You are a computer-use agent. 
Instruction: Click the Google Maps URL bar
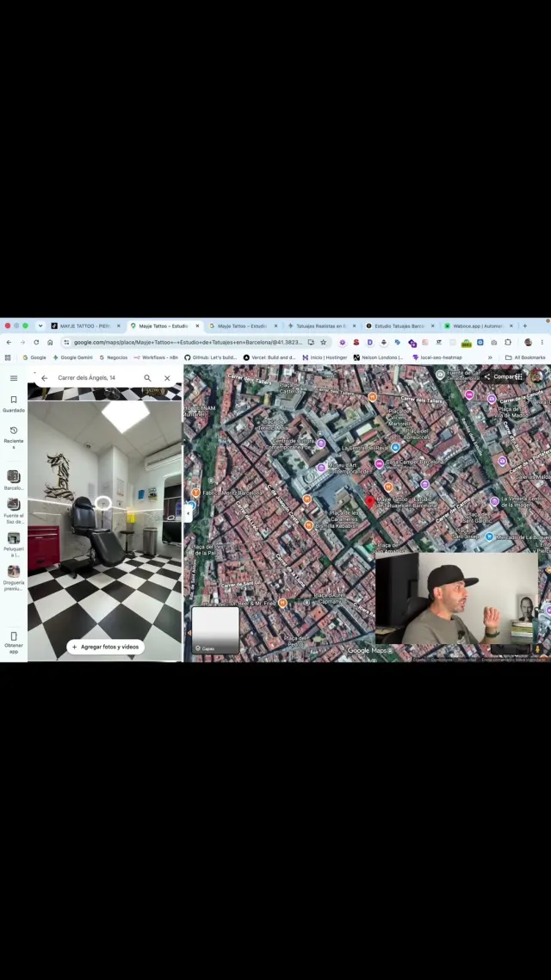click(188, 342)
